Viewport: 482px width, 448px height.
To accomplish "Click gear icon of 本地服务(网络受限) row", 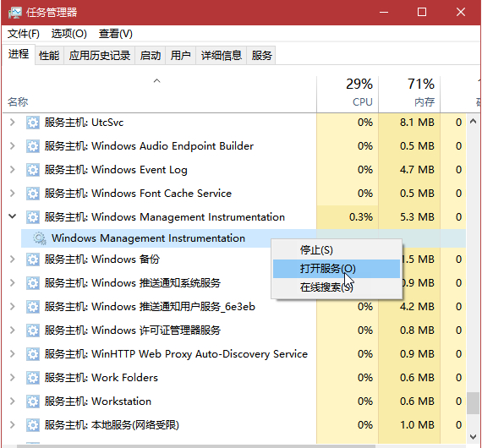I will 33,425.
